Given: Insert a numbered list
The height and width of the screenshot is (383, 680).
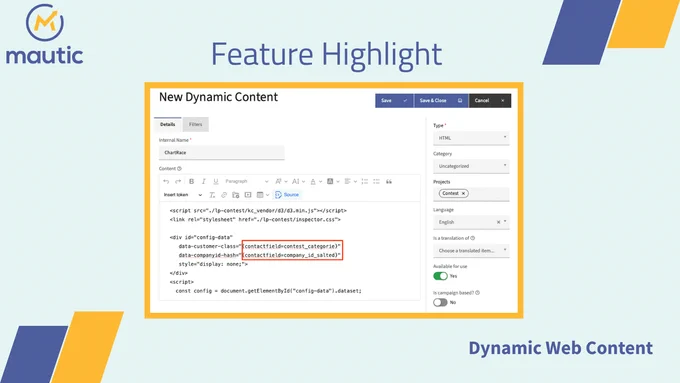Looking at the screenshot, I should 365,181.
